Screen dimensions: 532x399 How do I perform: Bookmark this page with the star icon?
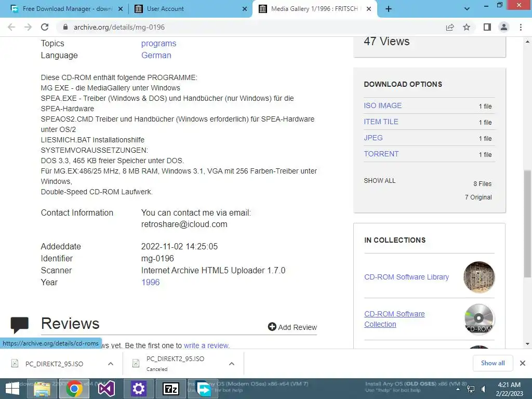click(467, 27)
